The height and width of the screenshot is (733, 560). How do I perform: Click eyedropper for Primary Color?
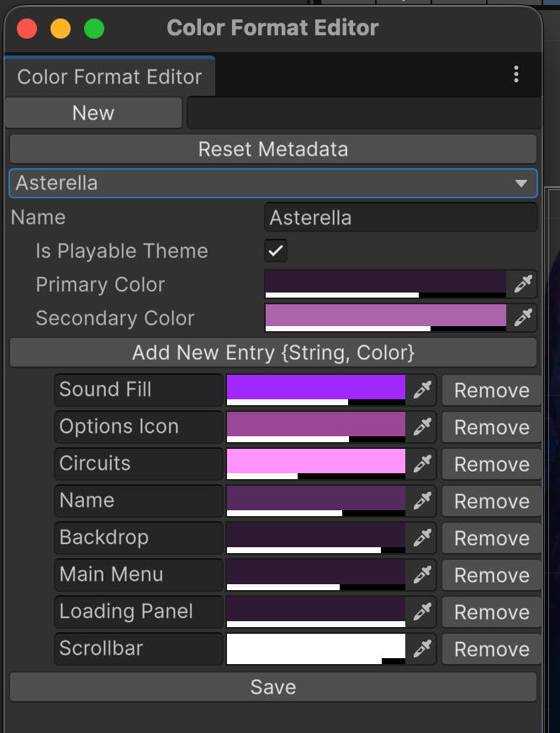click(523, 284)
